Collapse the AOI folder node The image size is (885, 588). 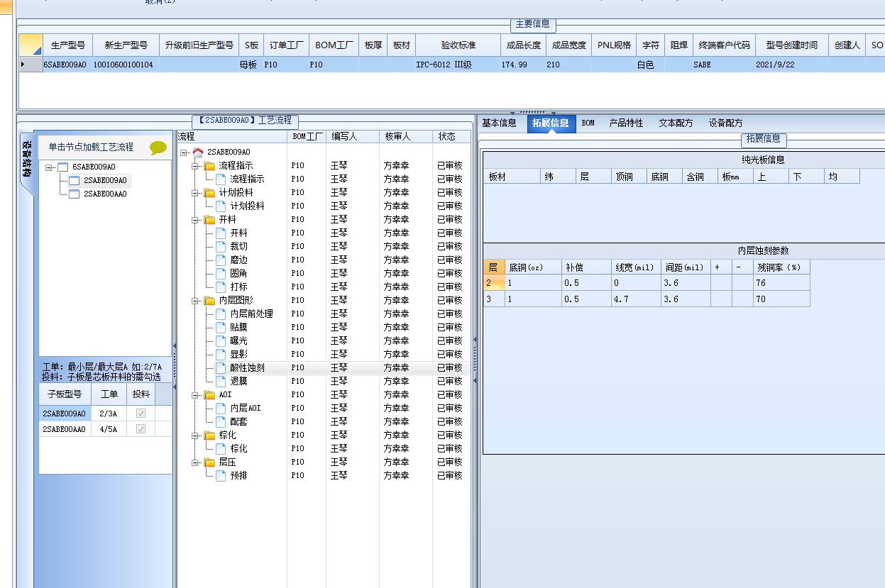point(195,394)
